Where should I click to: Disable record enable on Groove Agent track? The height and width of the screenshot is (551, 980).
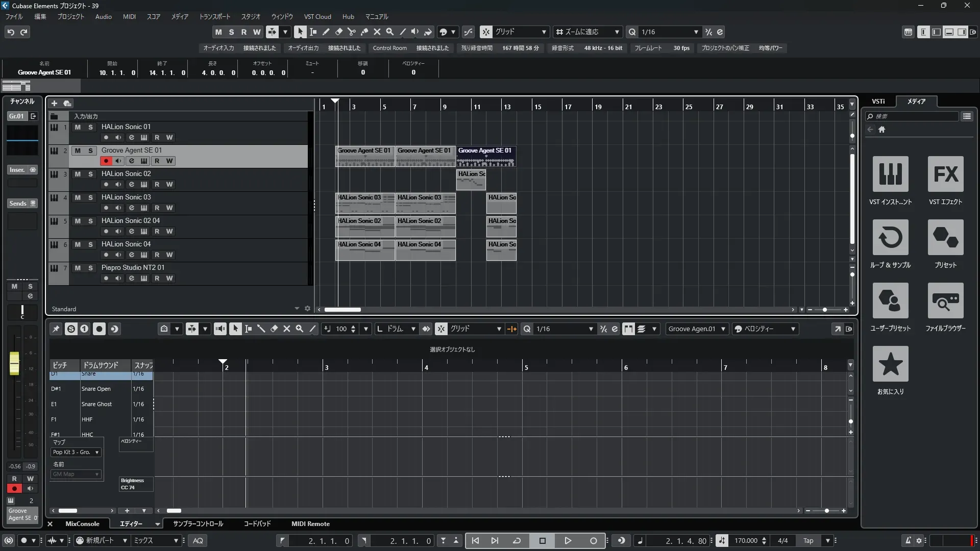coord(106,161)
